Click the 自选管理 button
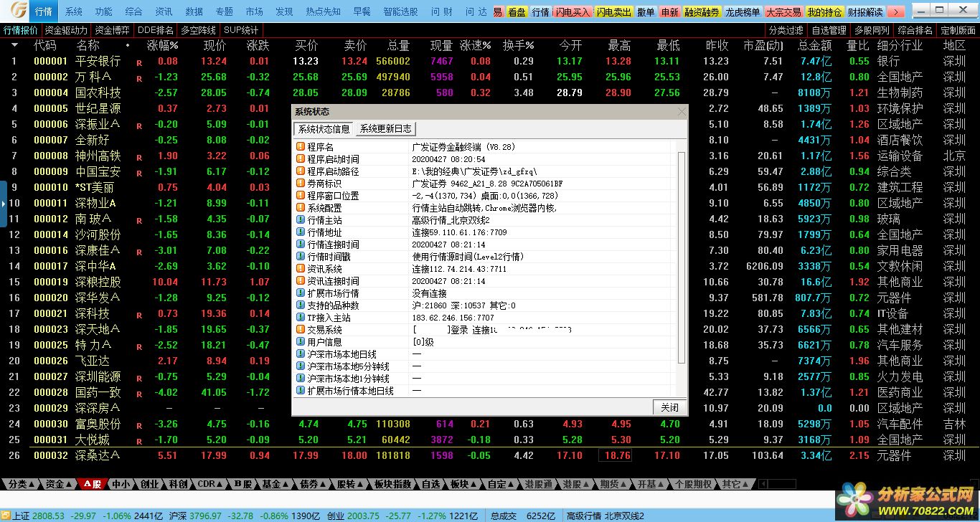This screenshot has height=522, width=980. click(x=829, y=30)
